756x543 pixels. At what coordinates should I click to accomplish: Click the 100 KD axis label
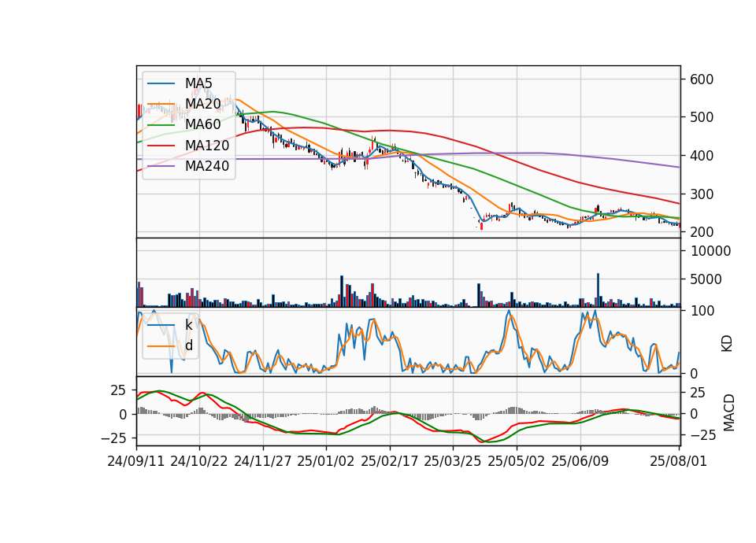pos(702,311)
